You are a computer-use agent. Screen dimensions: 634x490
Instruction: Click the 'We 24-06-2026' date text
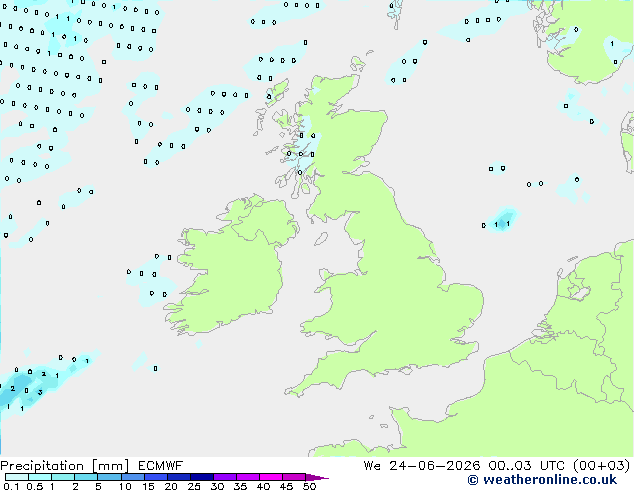coord(422,466)
